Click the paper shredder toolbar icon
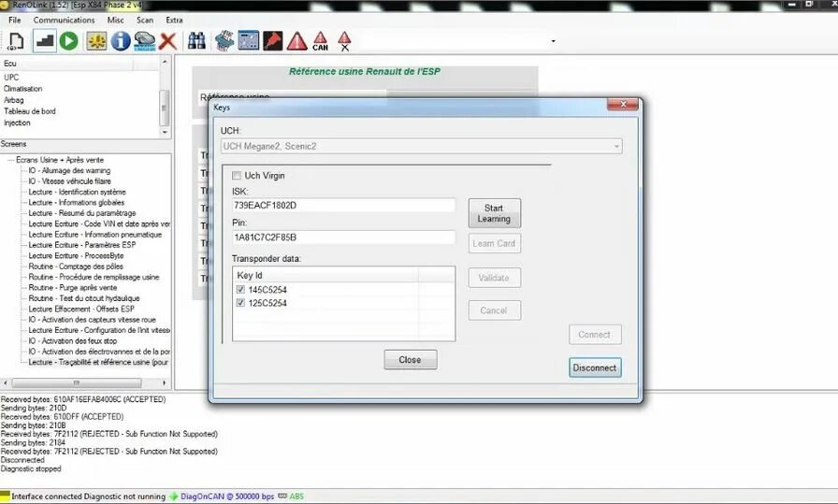This screenshot has height=504, width=838. (224, 41)
